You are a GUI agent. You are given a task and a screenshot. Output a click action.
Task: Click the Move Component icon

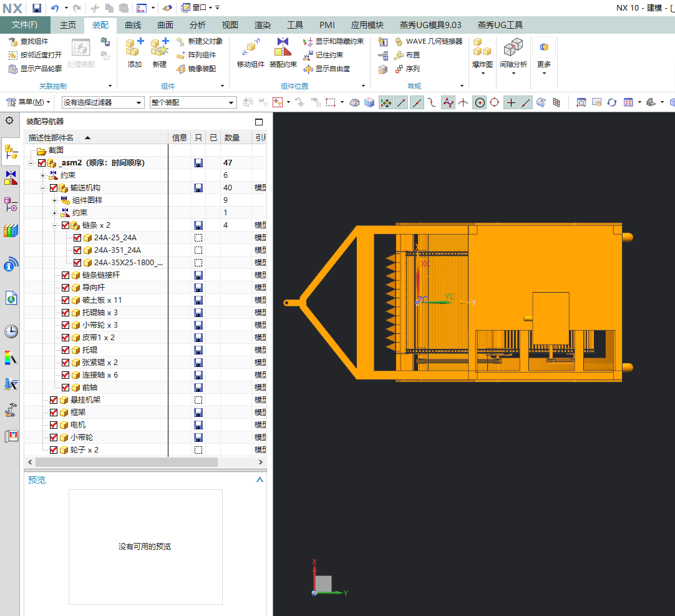(250, 49)
